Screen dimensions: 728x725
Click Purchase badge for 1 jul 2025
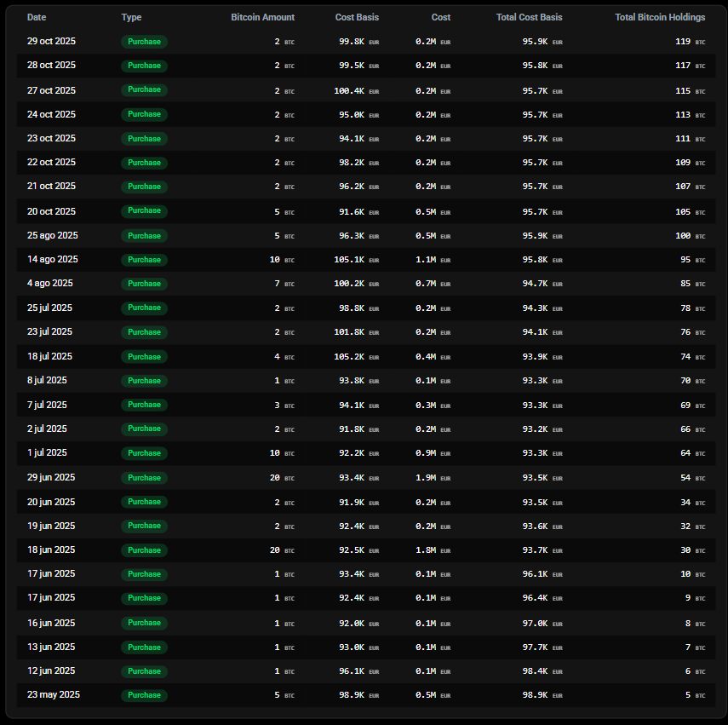point(145,453)
